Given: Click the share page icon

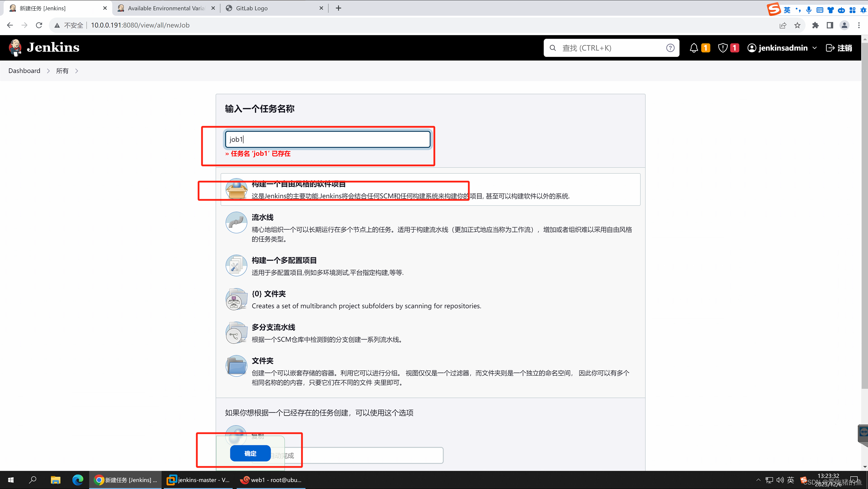Looking at the screenshot, I should click(783, 25).
